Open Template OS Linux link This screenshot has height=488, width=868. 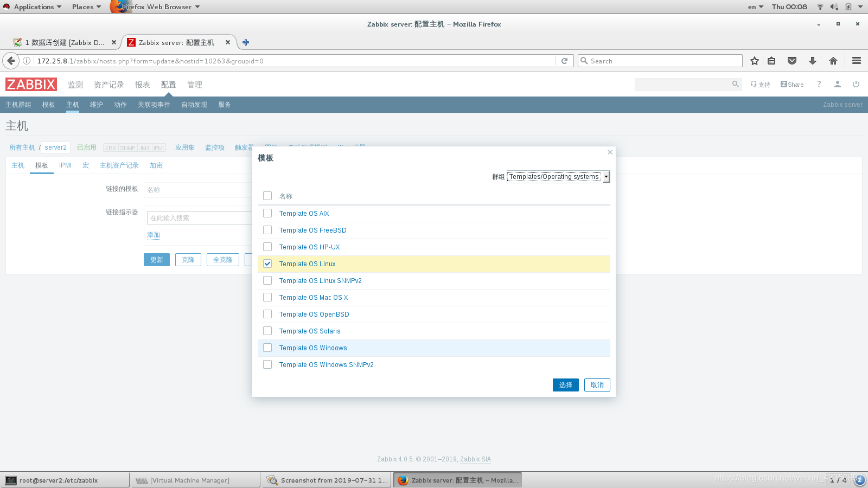pyautogui.click(x=308, y=264)
